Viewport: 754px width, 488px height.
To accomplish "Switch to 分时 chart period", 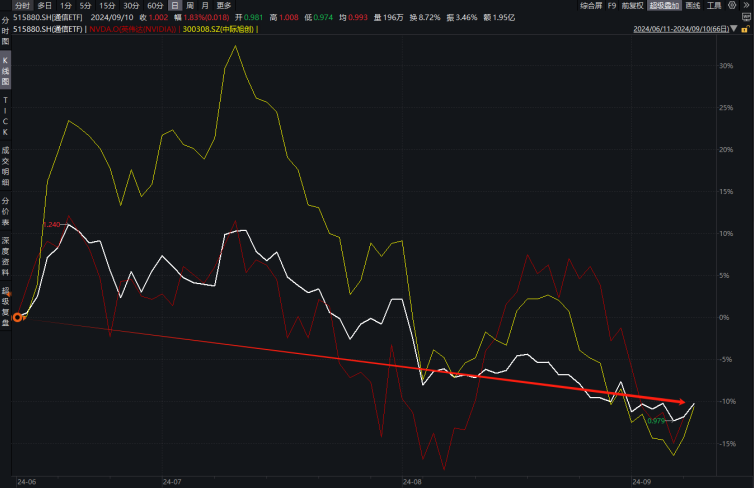I will pos(22,6).
